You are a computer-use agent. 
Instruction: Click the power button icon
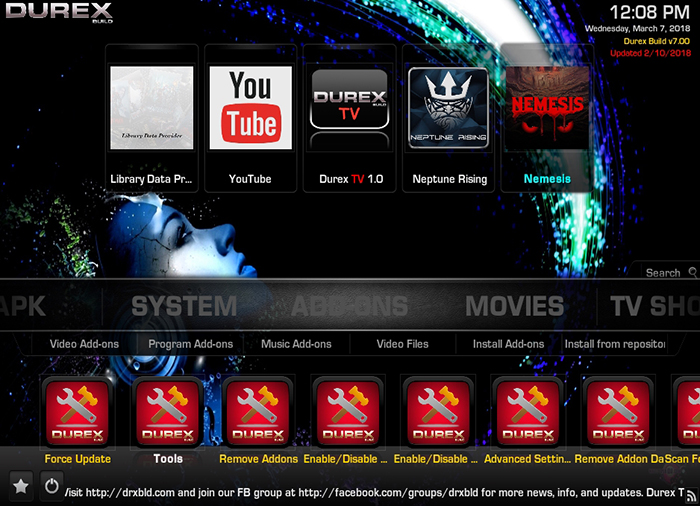coord(51,486)
